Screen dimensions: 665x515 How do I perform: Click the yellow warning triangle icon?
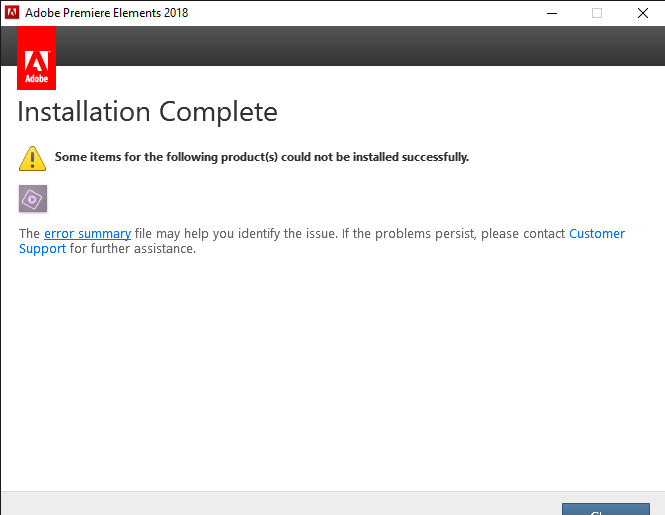(32, 158)
